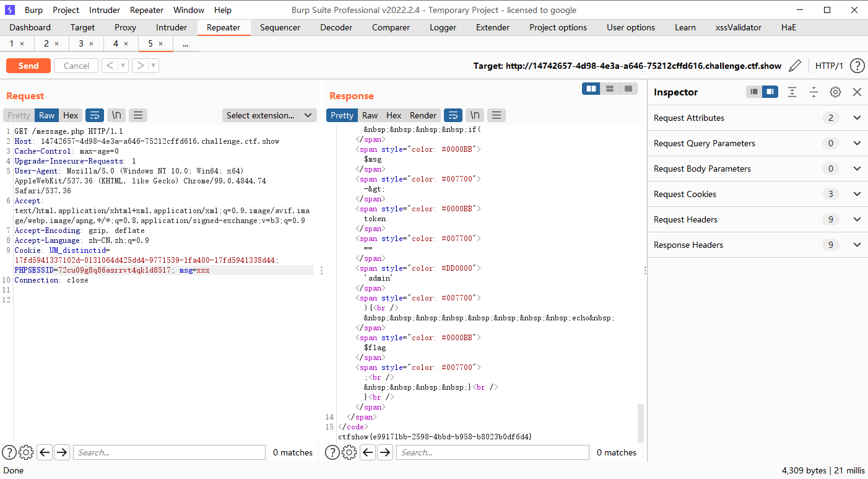
Task: Go to previous match in Response search
Action: point(368,452)
